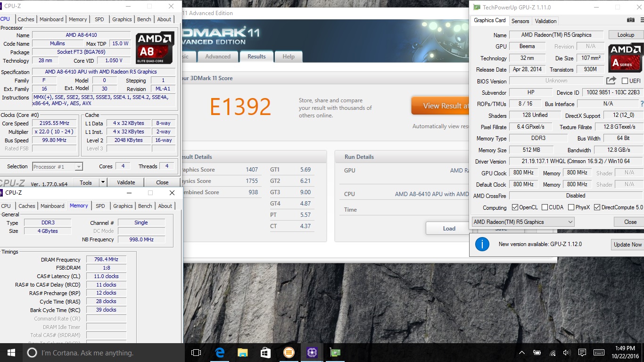Click the blue info icon in GPU-Z update bar
The height and width of the screenshot is (362, 644).
click(x=482, y=244)
